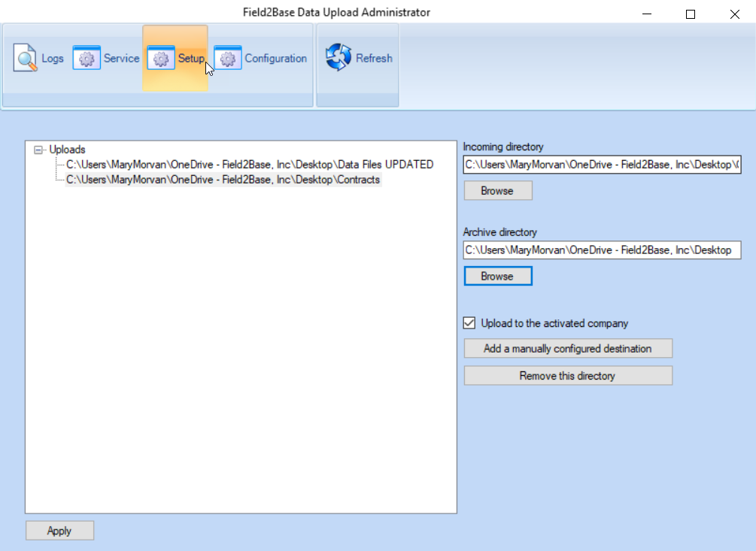The image size is (756, 551).
Task: Click Remove this directory button
Action: click(x=568, y=376)
